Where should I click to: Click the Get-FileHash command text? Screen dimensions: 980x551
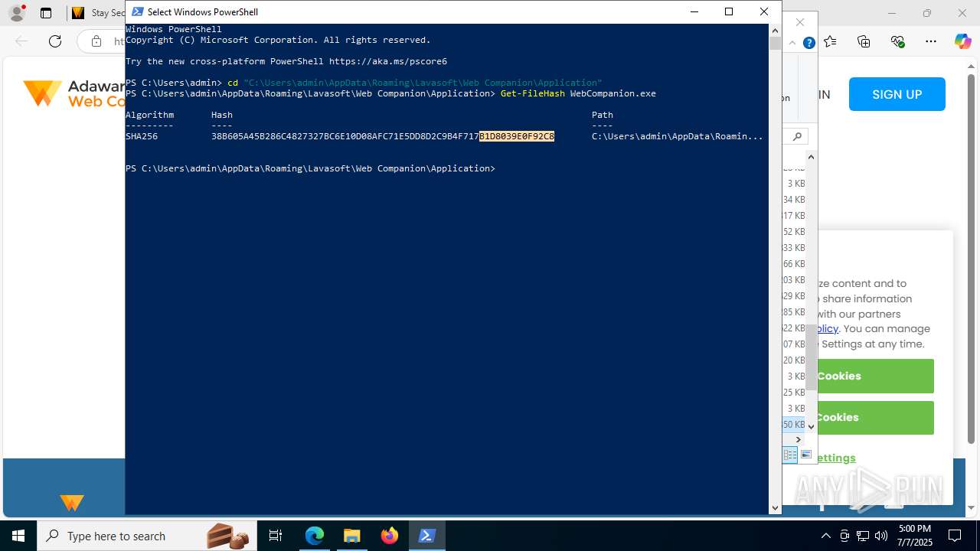tap(533, 93)
